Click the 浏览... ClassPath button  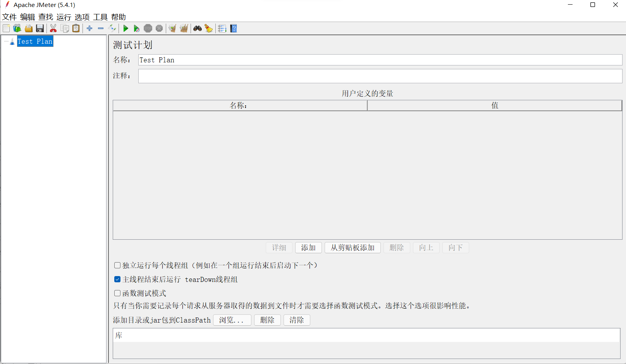point(232,320)
